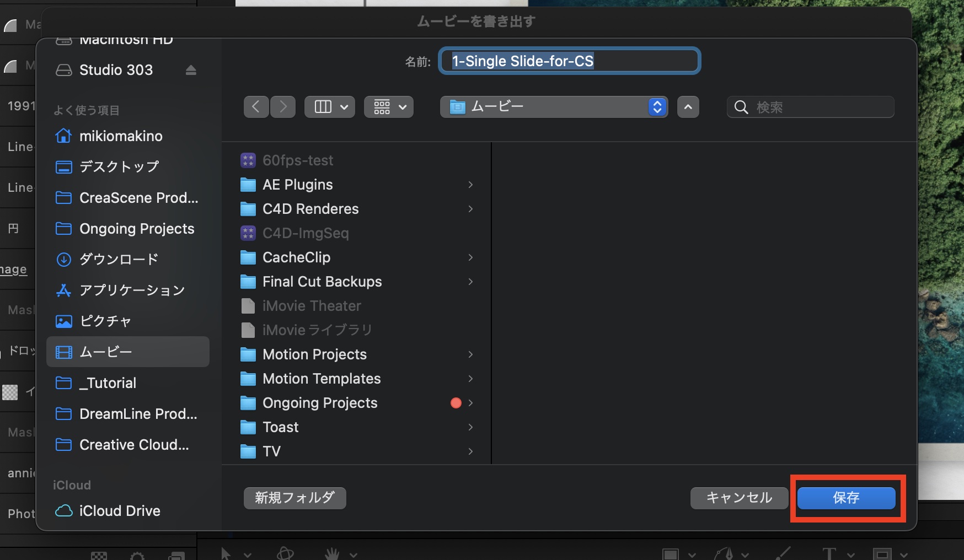Select ダウンロード in the sidebar
The image size is (964, 560).
point(119,259)
